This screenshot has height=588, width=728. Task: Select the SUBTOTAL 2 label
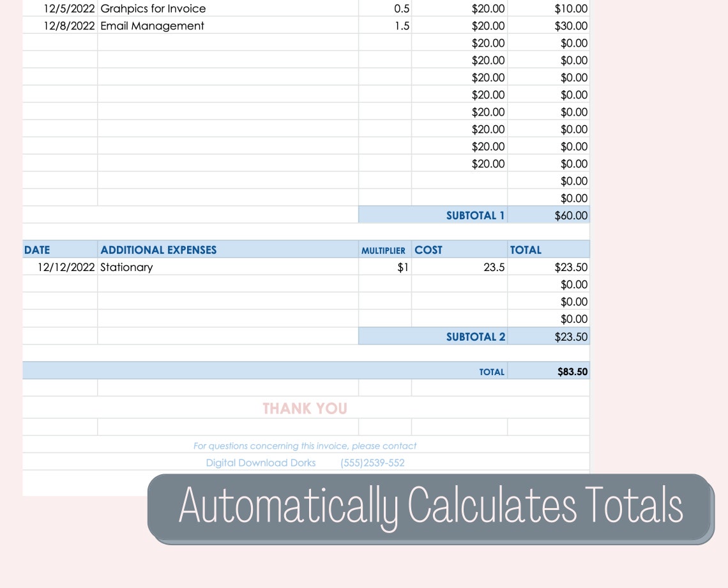[x=476, y=336]
